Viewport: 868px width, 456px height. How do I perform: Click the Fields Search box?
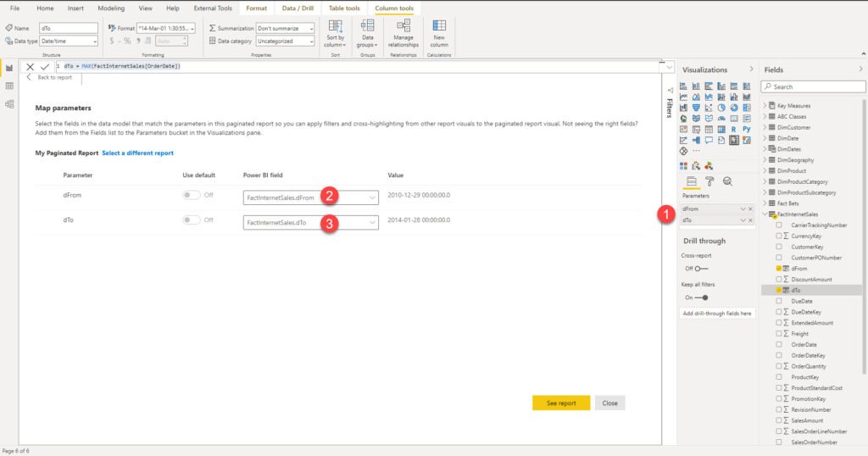tap(813, 86)
